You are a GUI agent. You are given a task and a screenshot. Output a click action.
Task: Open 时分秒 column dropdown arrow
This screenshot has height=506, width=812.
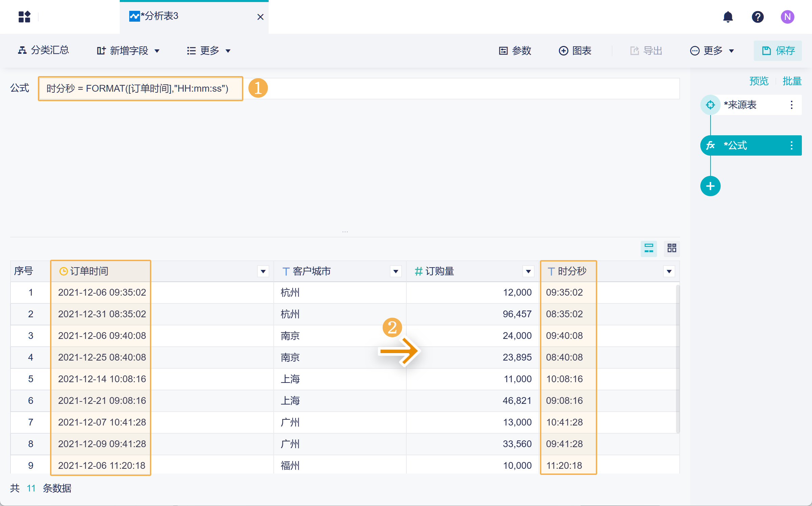(x=669, y=271)
